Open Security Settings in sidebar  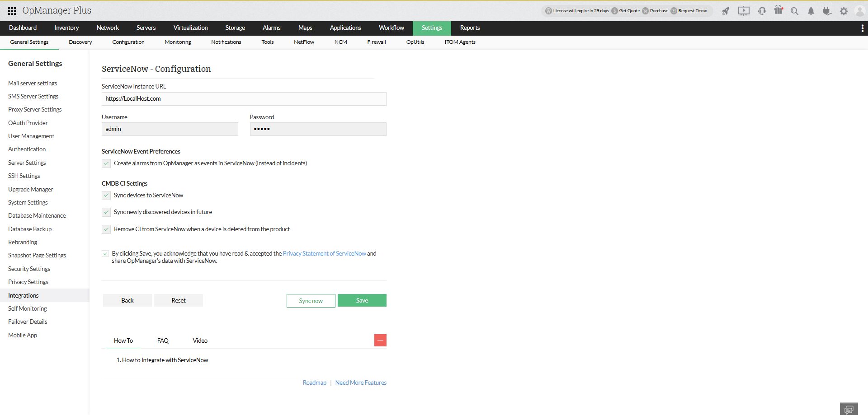(29, 269)
